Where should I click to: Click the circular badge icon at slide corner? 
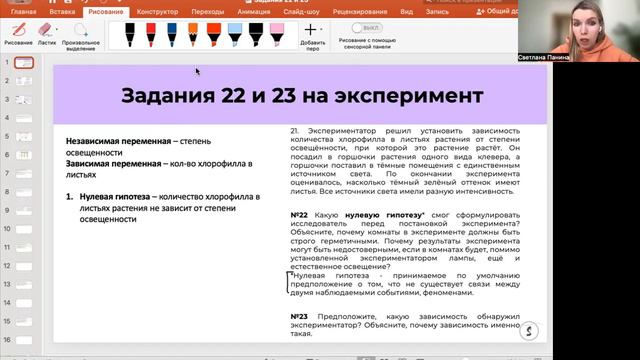(x=529, y=331)
